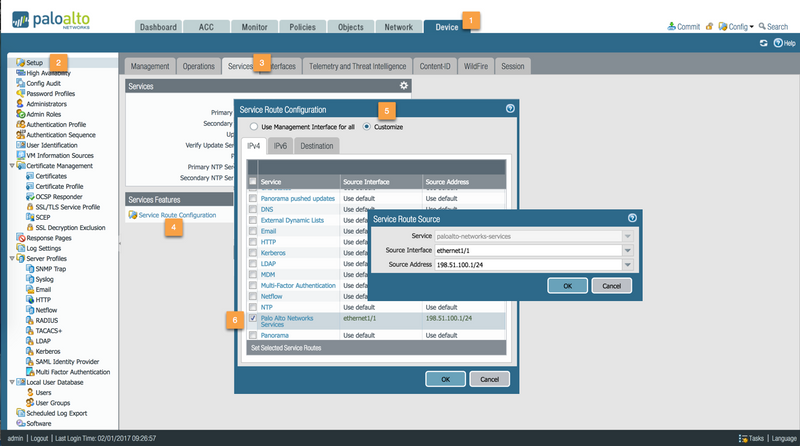Click the RADIUS icon
Screen dimensions: 800x446
tap(30, 320)
